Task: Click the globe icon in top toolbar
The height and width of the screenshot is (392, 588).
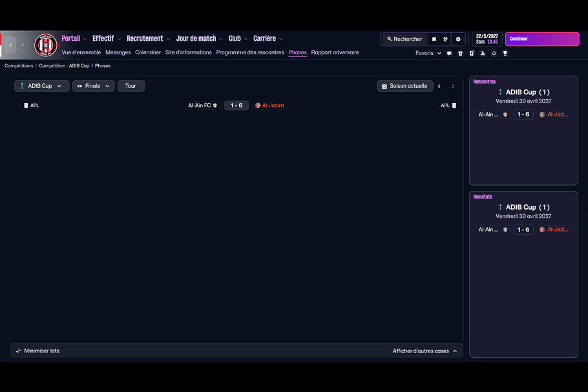Action: coord(445,39)
